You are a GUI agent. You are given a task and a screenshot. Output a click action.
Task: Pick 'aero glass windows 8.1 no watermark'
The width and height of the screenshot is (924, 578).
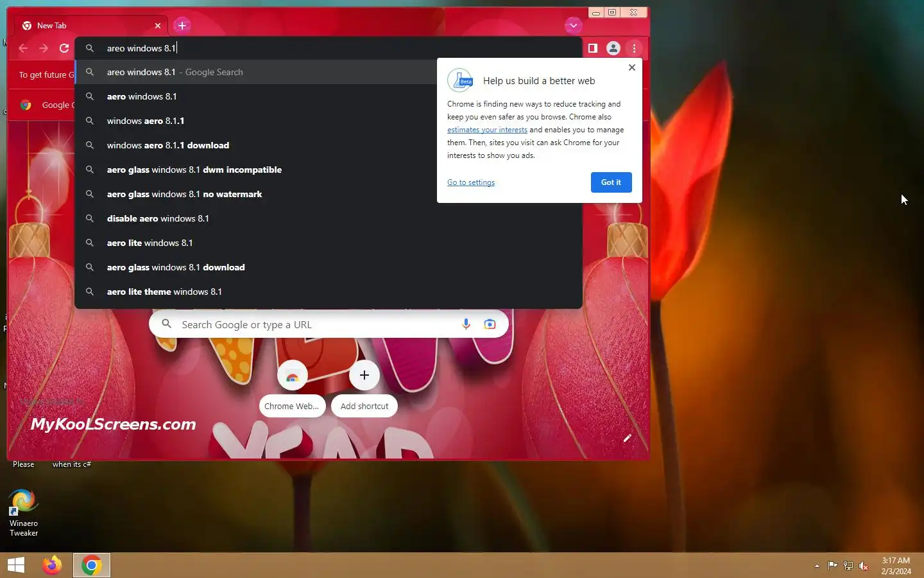tap(256, 194)
